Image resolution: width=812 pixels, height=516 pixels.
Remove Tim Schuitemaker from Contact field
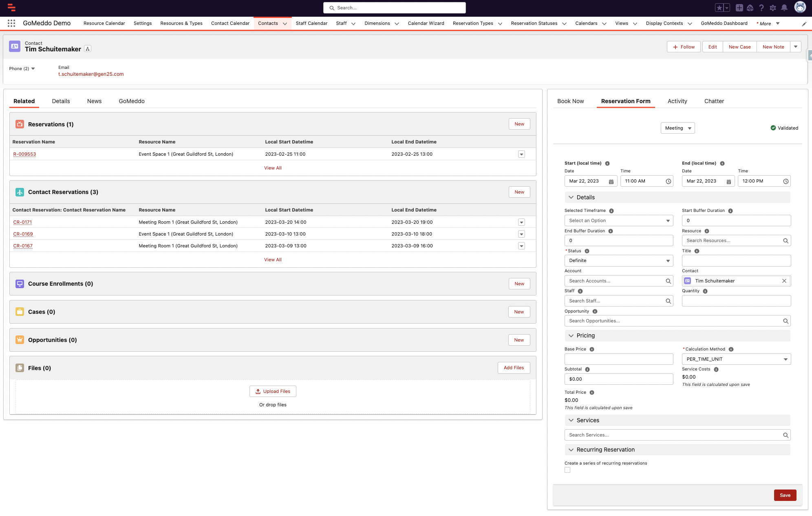tap(784, 281)
